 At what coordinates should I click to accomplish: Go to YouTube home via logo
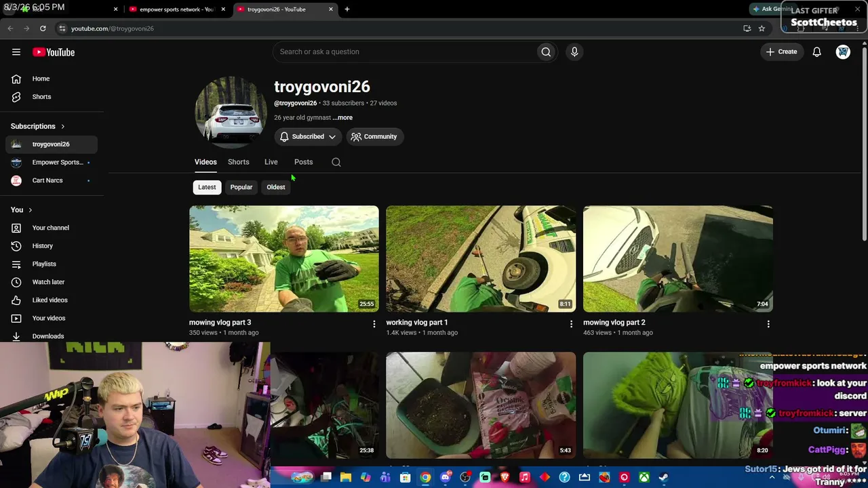(54, 52)
